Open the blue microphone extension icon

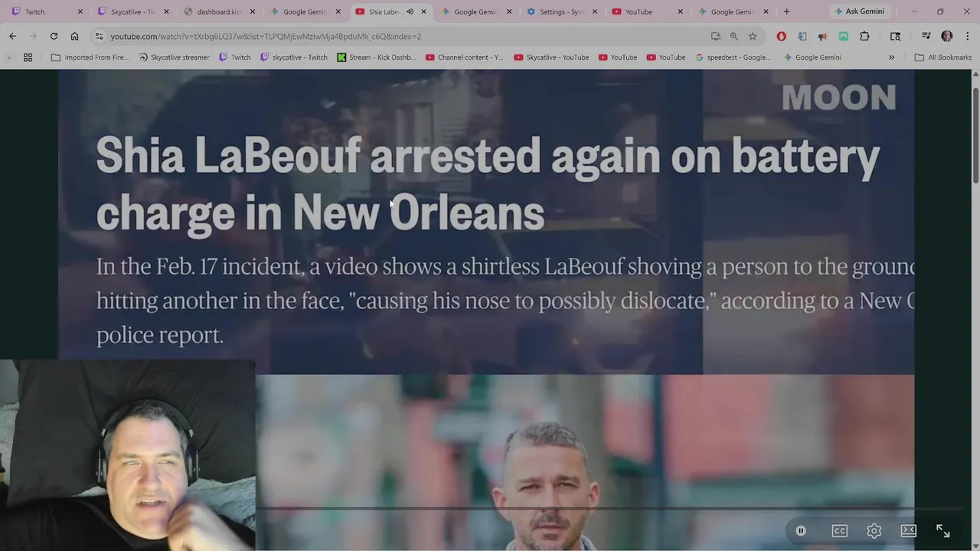click(x=802, y=36)
